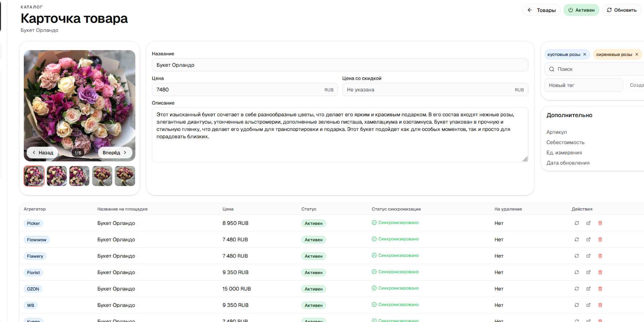Show next photo with 'Вперёд'
This screenshot has height=322, width=644.
pos(115,153)
